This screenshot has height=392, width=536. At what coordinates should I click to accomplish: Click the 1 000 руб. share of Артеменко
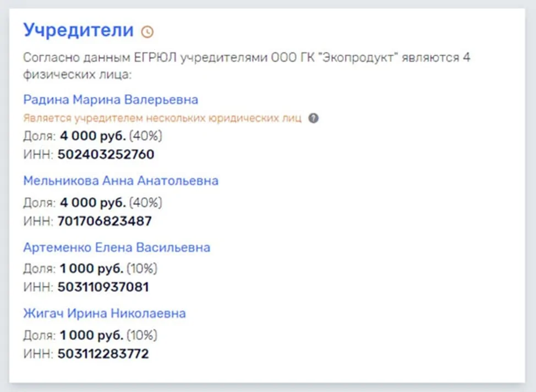point(91,269)
